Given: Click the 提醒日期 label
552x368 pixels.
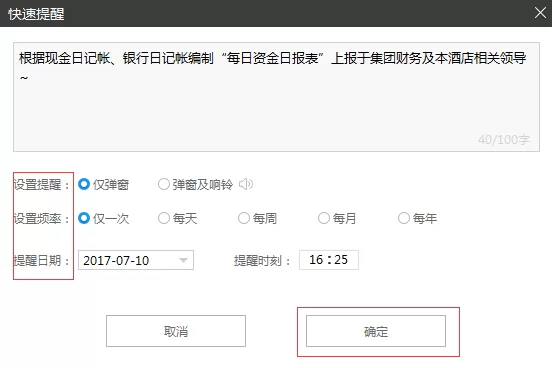Looking at the screenshot, I should click(42, 261).
